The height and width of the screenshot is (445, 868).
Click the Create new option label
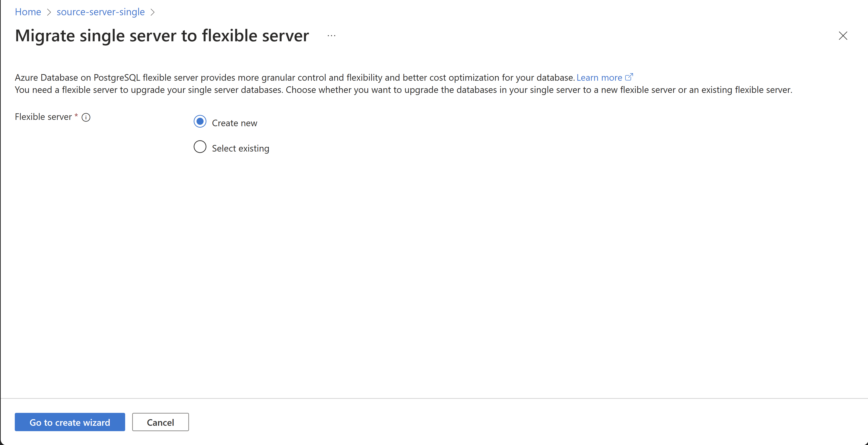234,123
